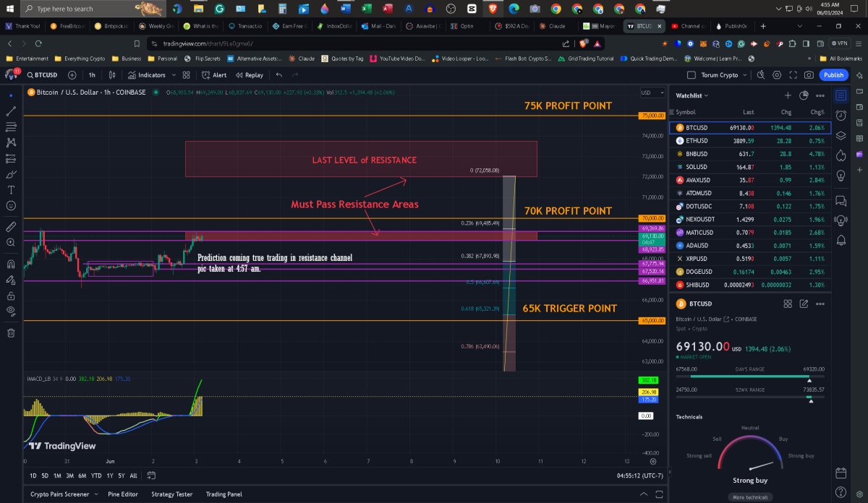This screenshot has height=503, width=868.
Task: Start bar Replay mode
Action: pos(248,74)
